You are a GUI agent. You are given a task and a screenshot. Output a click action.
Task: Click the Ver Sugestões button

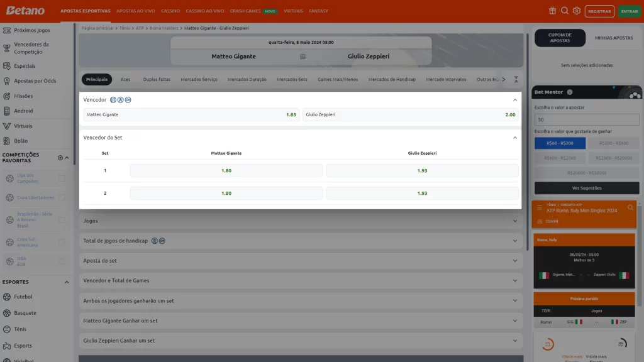587,188
